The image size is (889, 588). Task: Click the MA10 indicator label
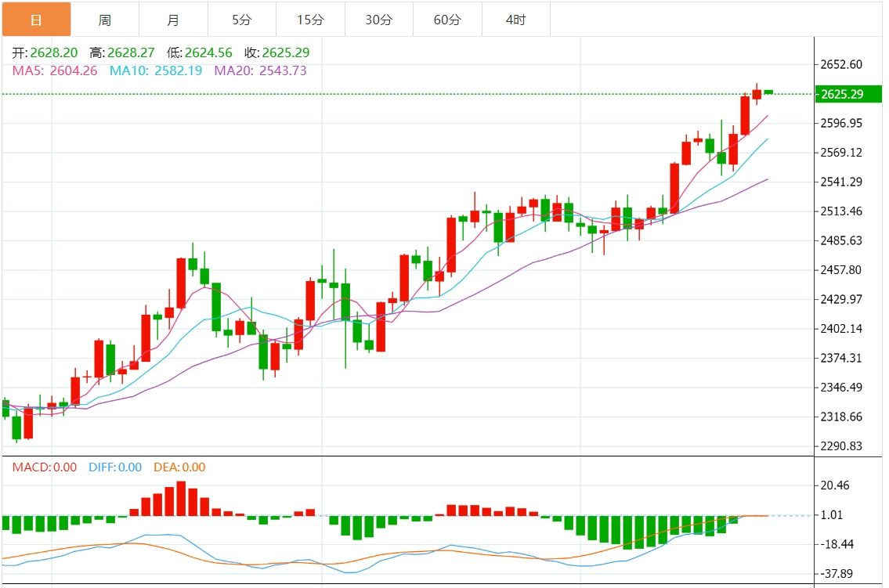(x=156, y=70)
